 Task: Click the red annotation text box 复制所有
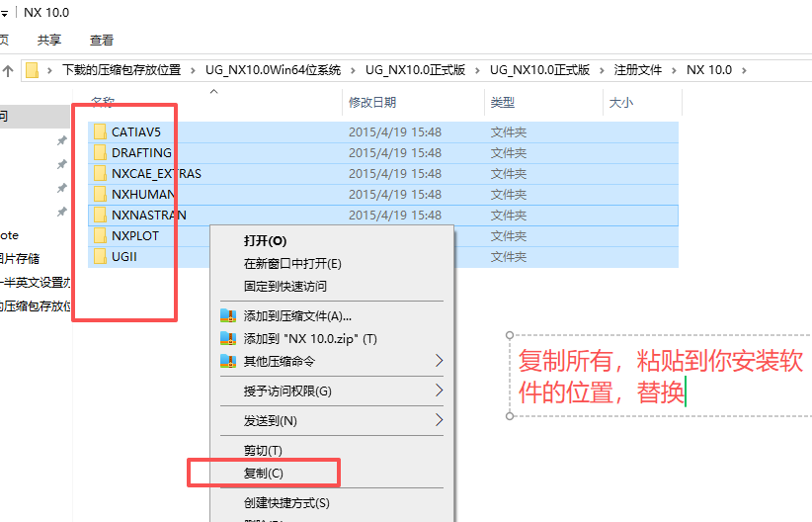661,377
